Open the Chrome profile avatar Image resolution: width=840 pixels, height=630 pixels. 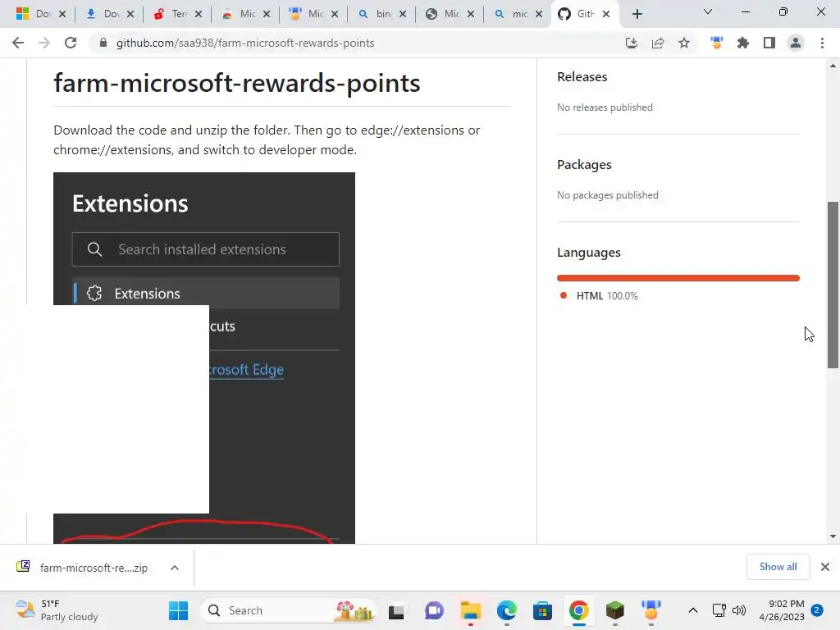[796, 43]
